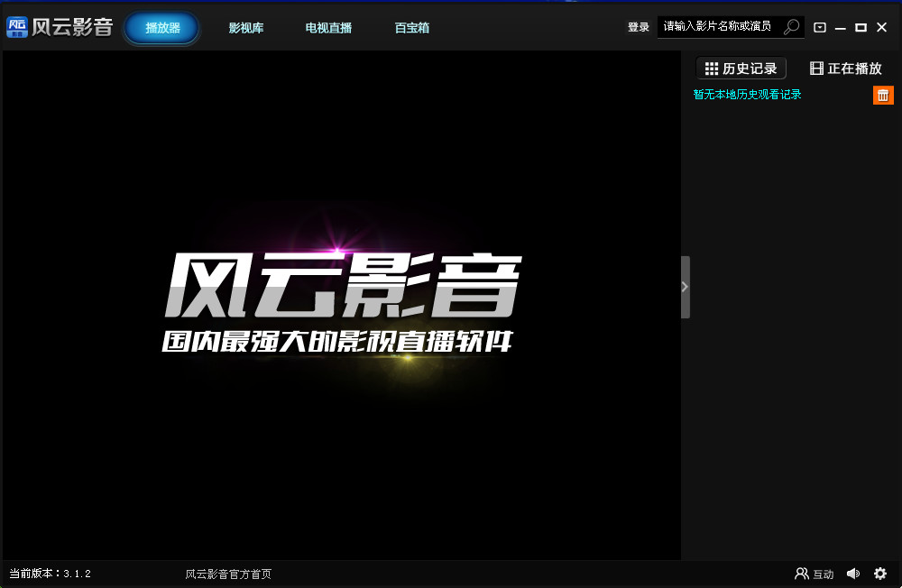This screenshot has width=902, height=588.
Task: Click the 风云影音 logo icon
Action: (x=16, y=26)
